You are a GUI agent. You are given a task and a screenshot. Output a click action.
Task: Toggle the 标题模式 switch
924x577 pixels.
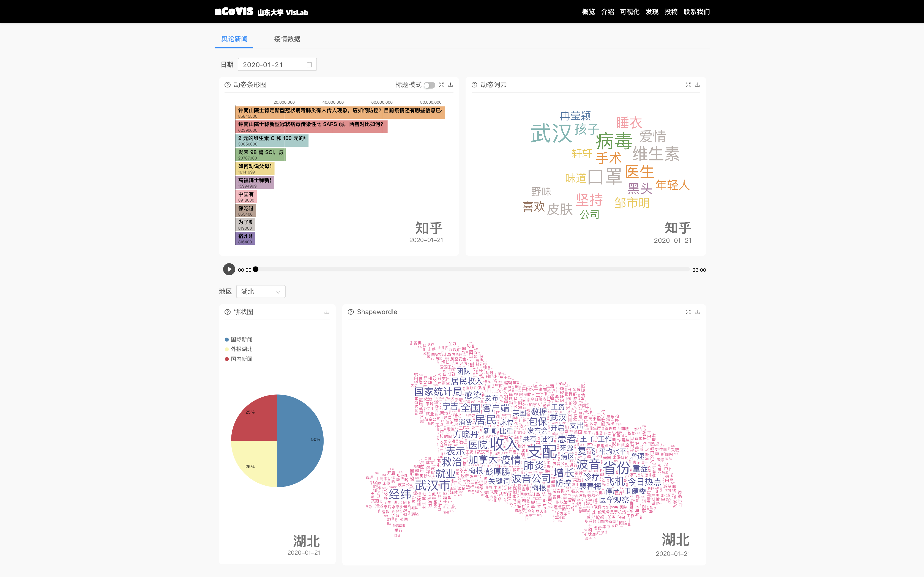(x=429, y=85)
